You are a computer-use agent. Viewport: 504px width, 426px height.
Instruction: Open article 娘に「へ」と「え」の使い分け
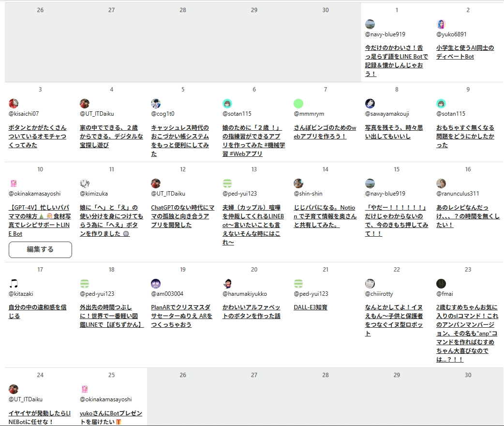(x=111, y=221)
